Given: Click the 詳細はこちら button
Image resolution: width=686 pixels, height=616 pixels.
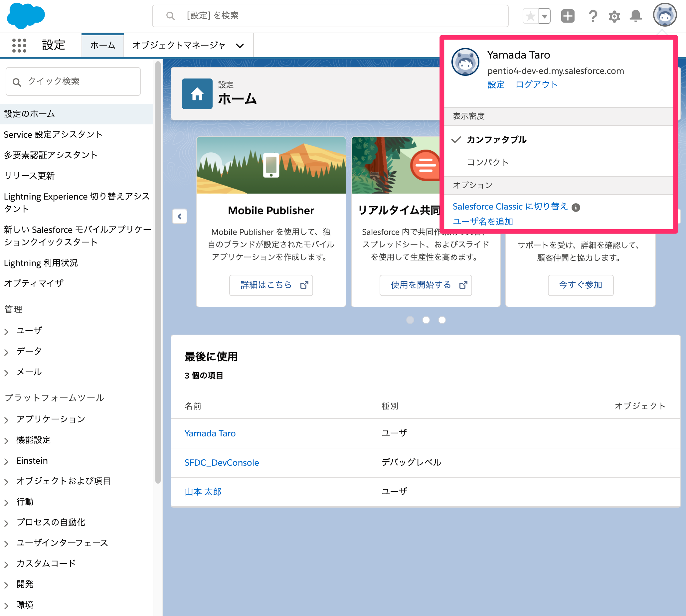Looking at the screenshot, I should 271,285.
